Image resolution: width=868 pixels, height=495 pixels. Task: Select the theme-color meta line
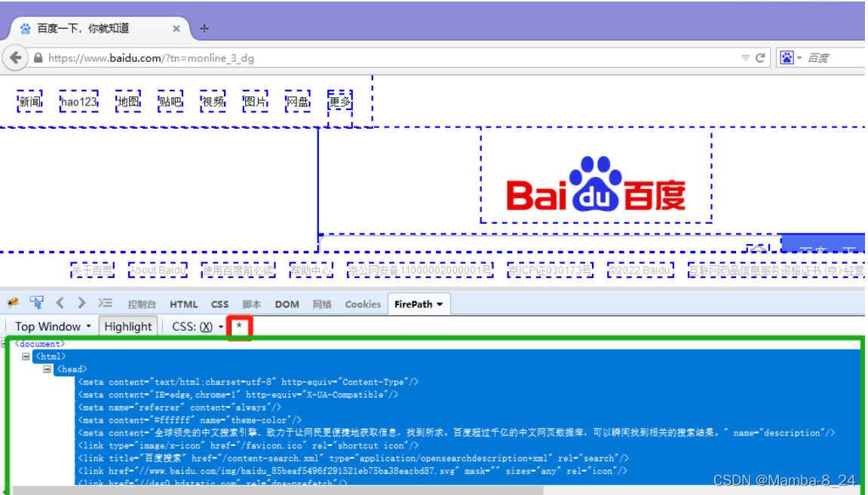pyautogui.click(x=189, y=420)
